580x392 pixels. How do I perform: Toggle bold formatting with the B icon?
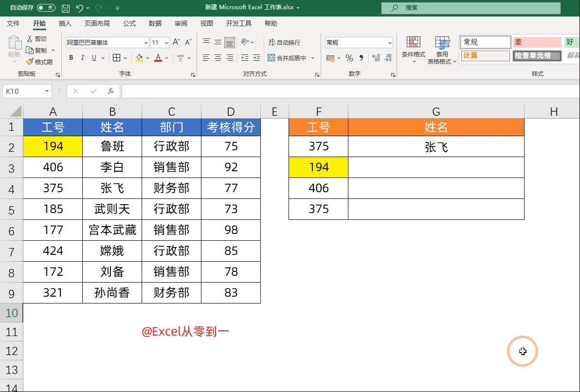point(71,57)
